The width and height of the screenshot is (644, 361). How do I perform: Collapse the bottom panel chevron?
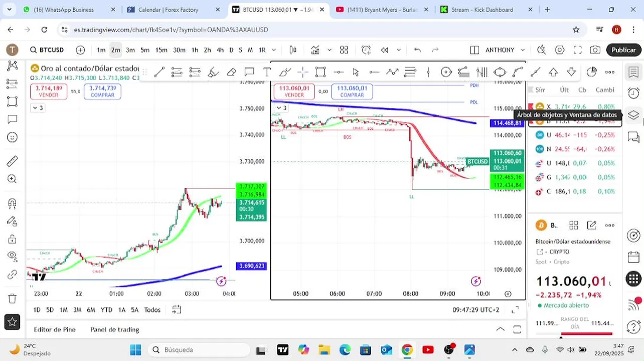(x=501, y=329)
